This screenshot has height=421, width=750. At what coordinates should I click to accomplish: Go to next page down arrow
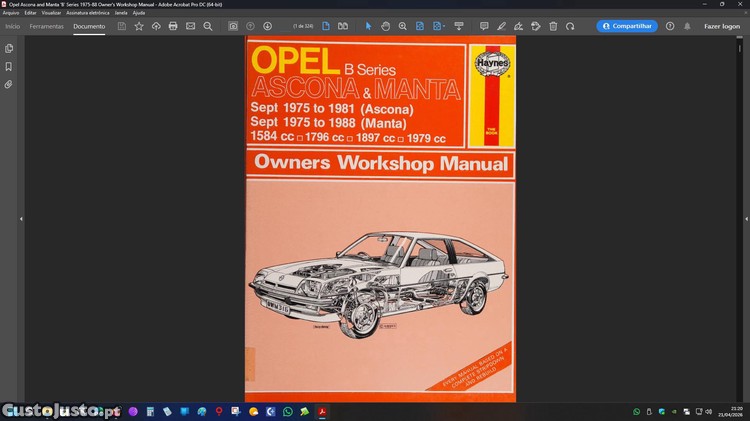[267, 26]
